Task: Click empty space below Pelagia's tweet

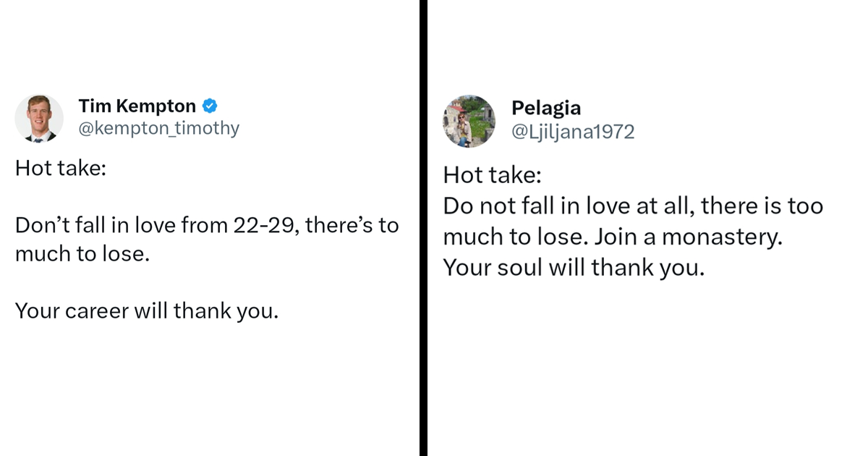Action: [x=644, y=362]
